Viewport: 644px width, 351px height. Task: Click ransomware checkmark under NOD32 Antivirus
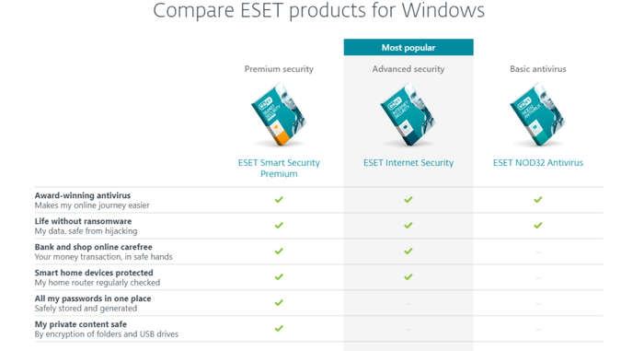click(538, 225)
